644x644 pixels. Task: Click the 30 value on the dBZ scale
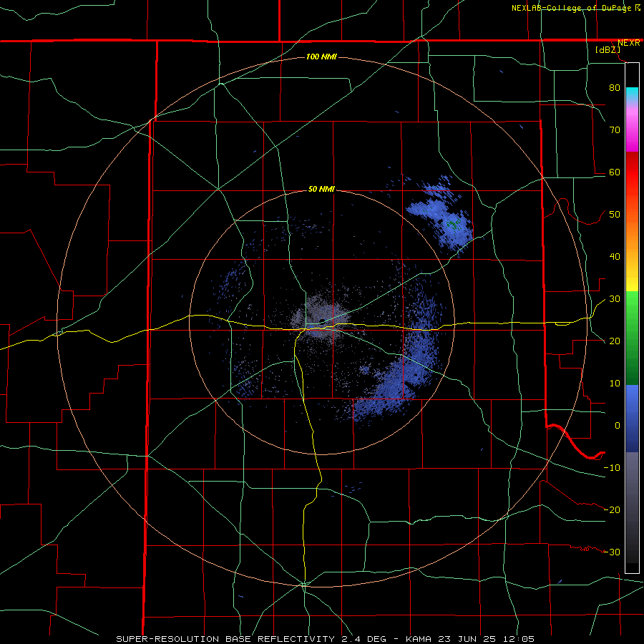coord(615,299)
